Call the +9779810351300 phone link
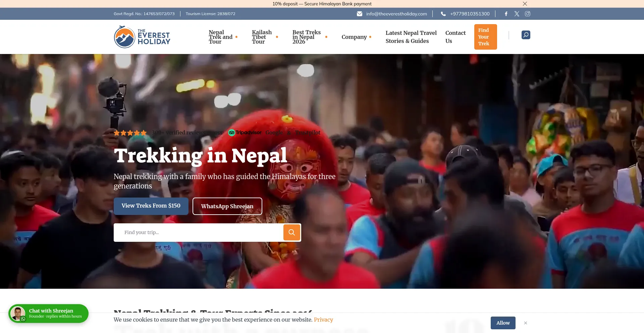 point(470,14)
